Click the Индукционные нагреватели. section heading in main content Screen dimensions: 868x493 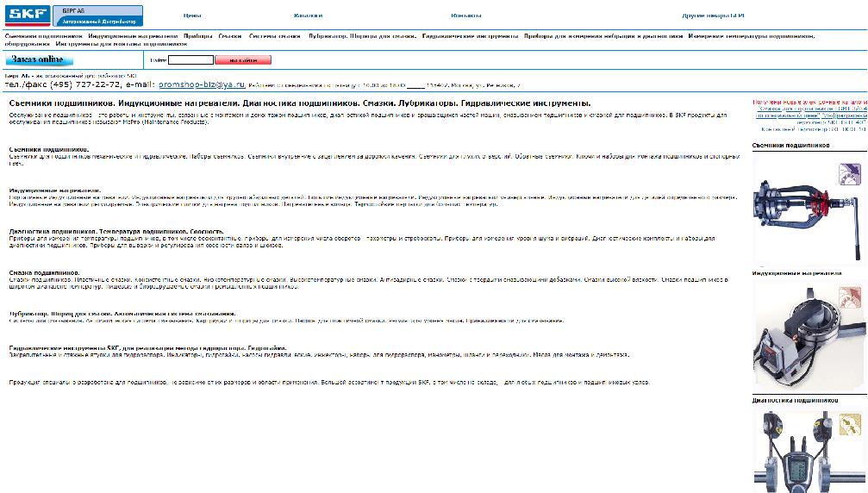[x=55, y=190]
